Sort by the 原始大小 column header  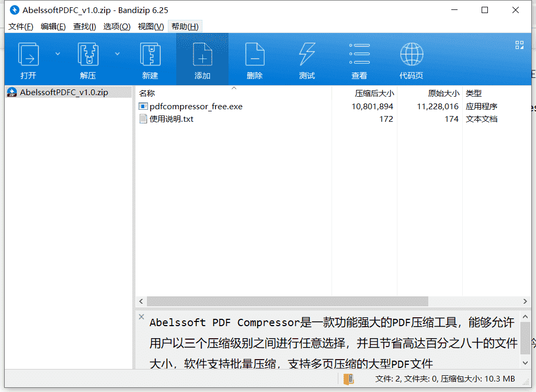click(x=430, y=93)
